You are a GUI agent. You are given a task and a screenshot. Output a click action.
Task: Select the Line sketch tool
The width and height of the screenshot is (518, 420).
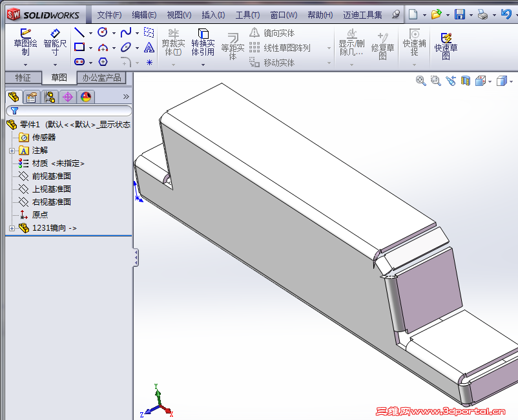pyautogui.click(x=79, y=32)
